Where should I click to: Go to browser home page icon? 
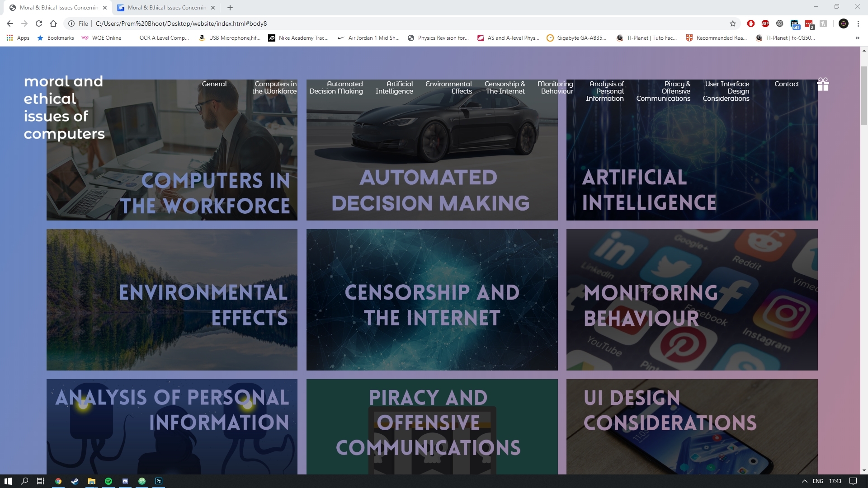pos(53,23)
